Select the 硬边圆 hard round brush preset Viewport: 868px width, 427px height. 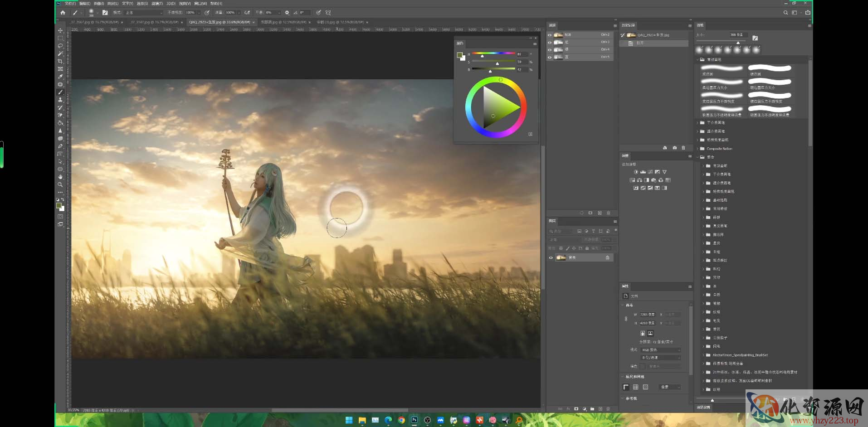[x=770, y=70]
